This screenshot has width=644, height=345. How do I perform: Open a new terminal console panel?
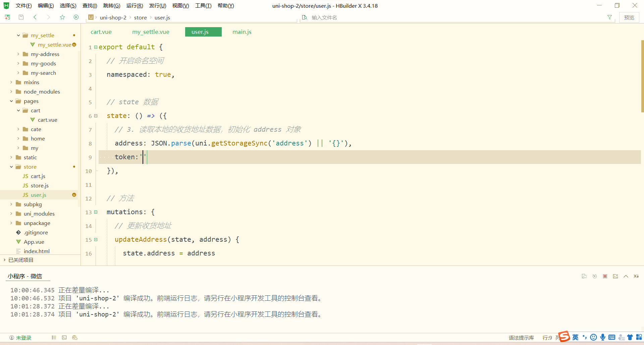615,276
